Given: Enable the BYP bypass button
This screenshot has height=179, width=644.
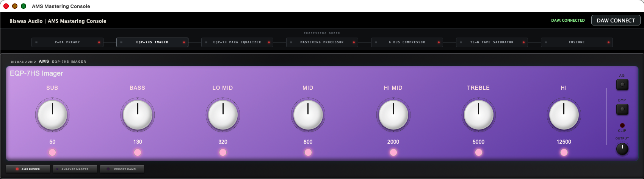Looking at the screenshot, I should [622, 109].
